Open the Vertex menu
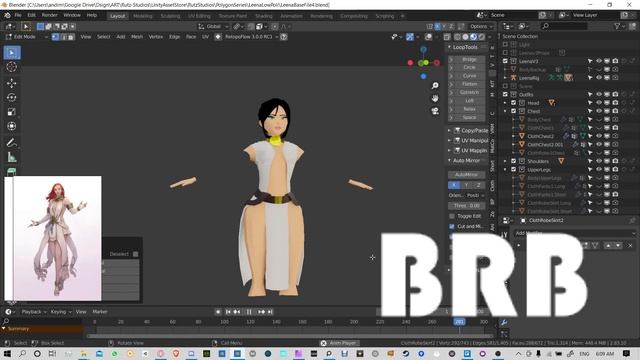 point(156,37)
